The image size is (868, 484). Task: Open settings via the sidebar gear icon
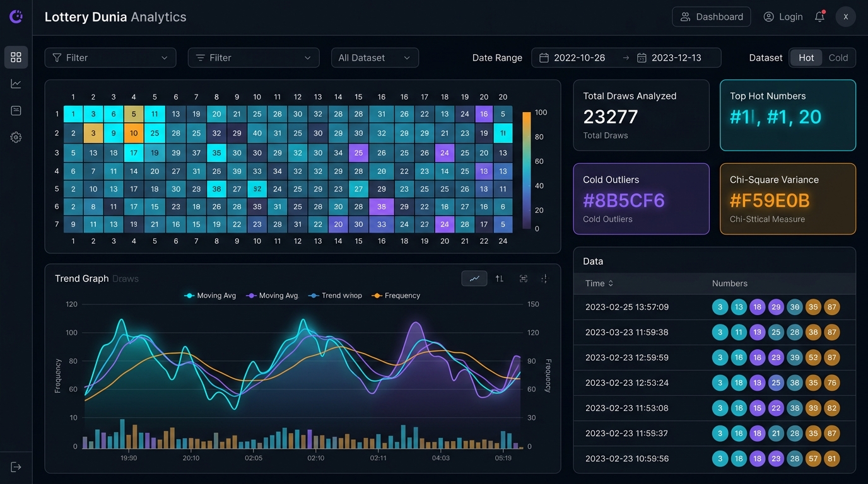tap(16, 137)
